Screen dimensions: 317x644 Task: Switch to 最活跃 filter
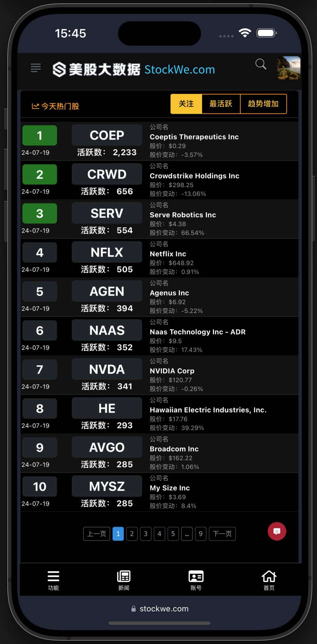coord(221,104)
